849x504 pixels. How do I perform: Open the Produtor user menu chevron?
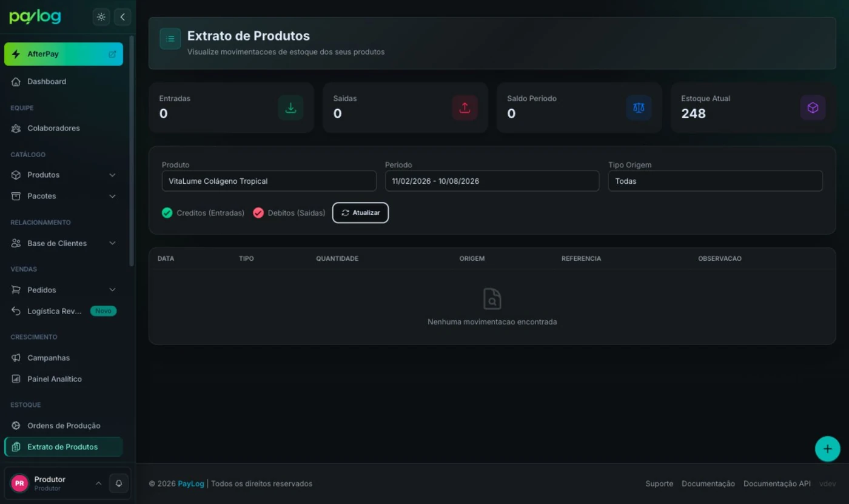click(x=98, y=483)
